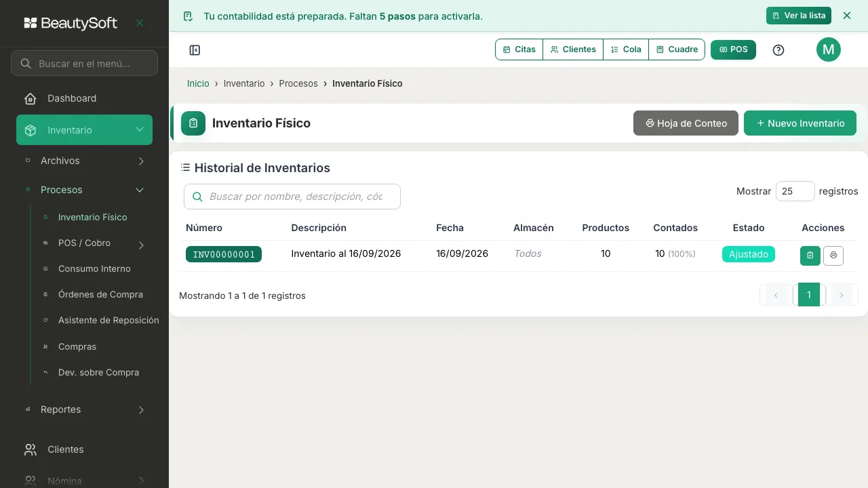Expand the Nómina menu chevron
Screen dimensions: 868x488
[141, 481]
